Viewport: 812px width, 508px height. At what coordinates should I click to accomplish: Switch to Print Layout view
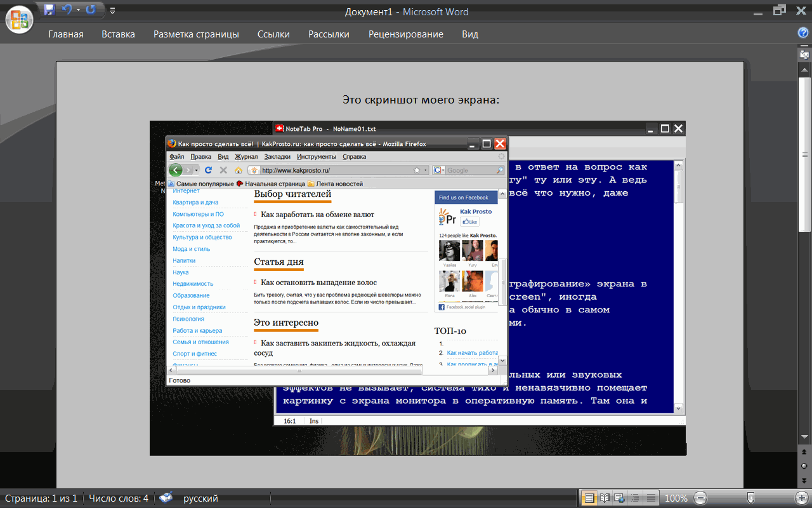(x=589, y=498)
